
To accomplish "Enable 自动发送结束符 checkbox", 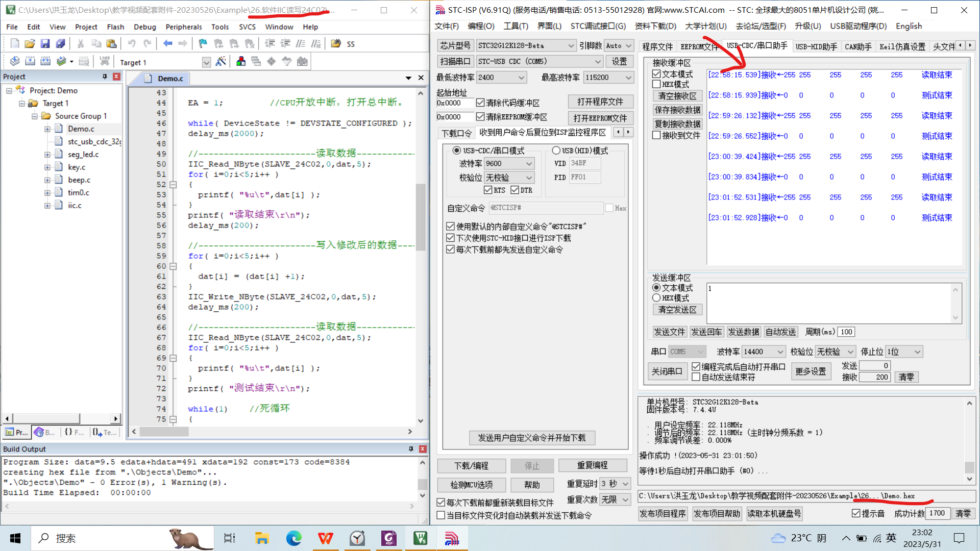I will [x=696, y=377].
